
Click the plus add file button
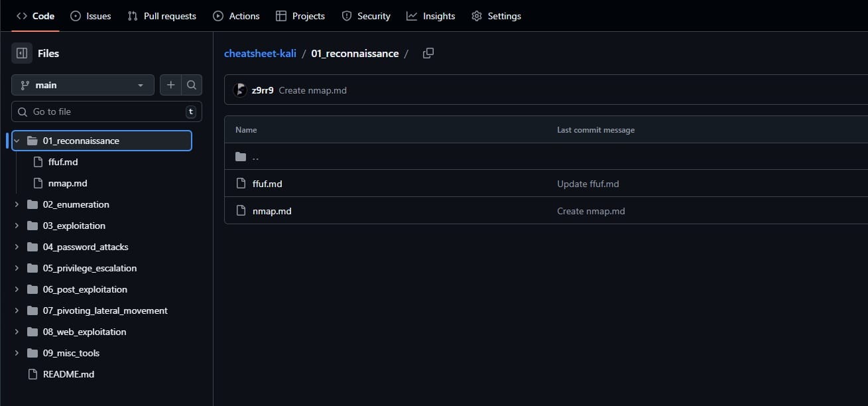point(170,85)
